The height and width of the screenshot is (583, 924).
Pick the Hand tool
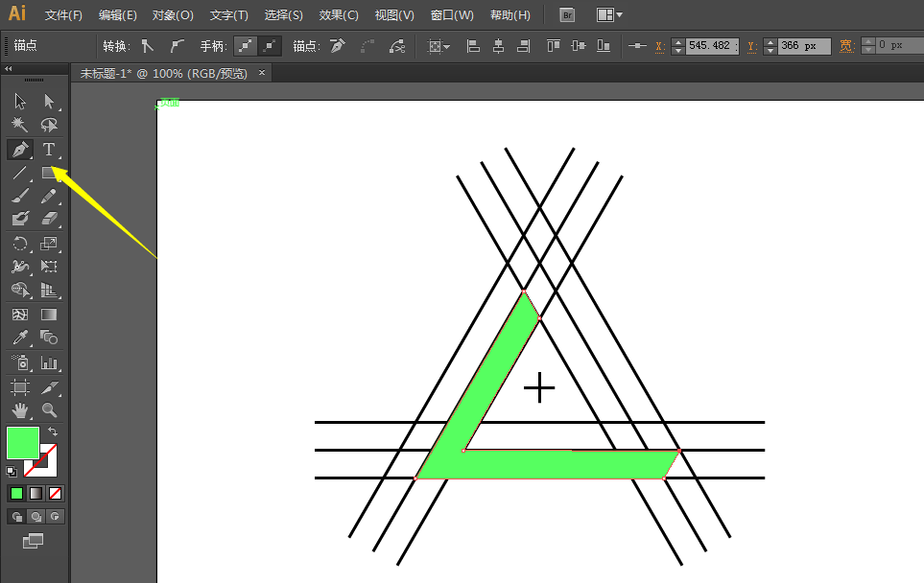pos(20,409)
